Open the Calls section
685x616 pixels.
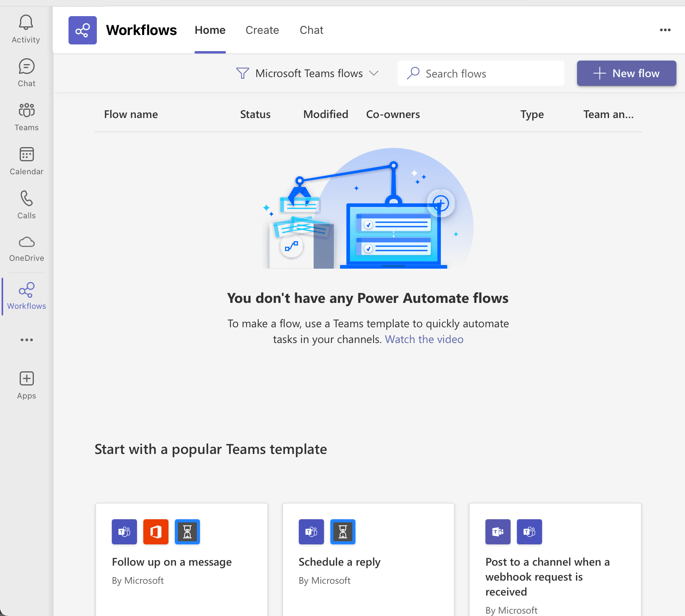[x=26, y=204]
